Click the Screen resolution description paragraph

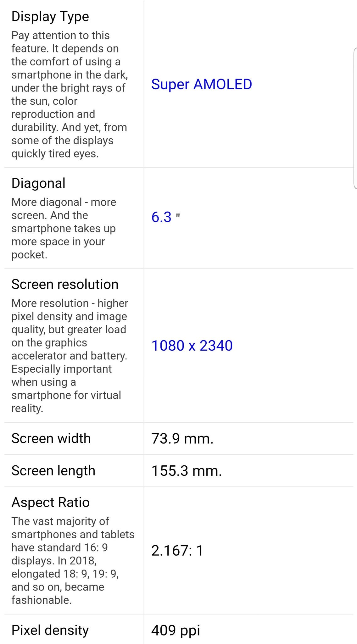pyautogui.click(x=69, y=356)
